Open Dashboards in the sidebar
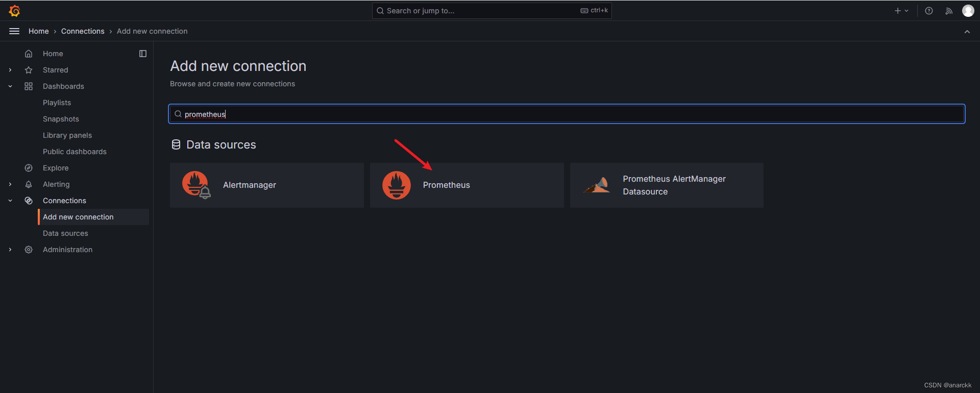 click(63, 86)
